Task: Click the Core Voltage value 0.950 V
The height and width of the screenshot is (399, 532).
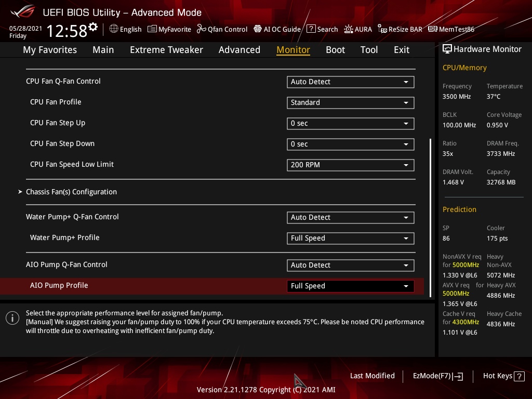Action: coord(497,125)
